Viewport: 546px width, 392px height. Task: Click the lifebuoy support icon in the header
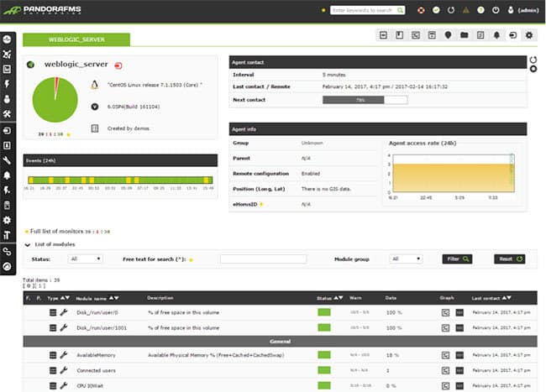point(421,10)
